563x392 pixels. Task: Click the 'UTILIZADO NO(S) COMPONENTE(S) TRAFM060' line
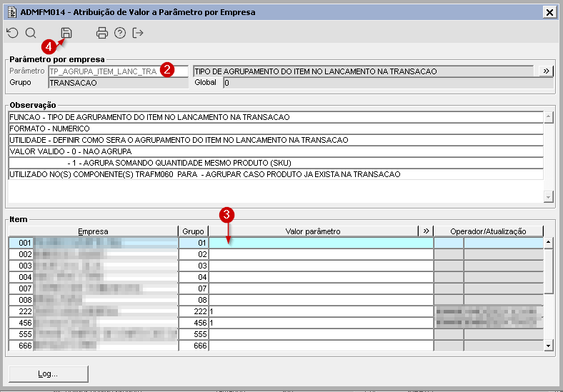(276, 174)
